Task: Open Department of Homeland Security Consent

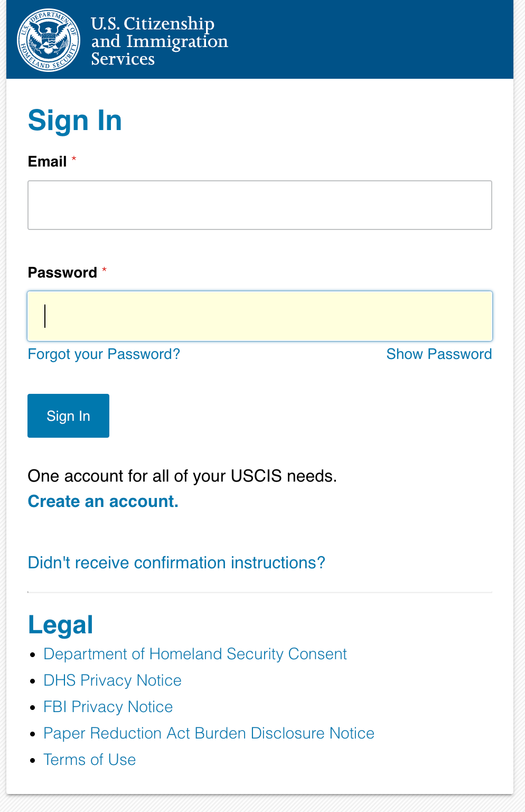Action: tap(195, 654)
